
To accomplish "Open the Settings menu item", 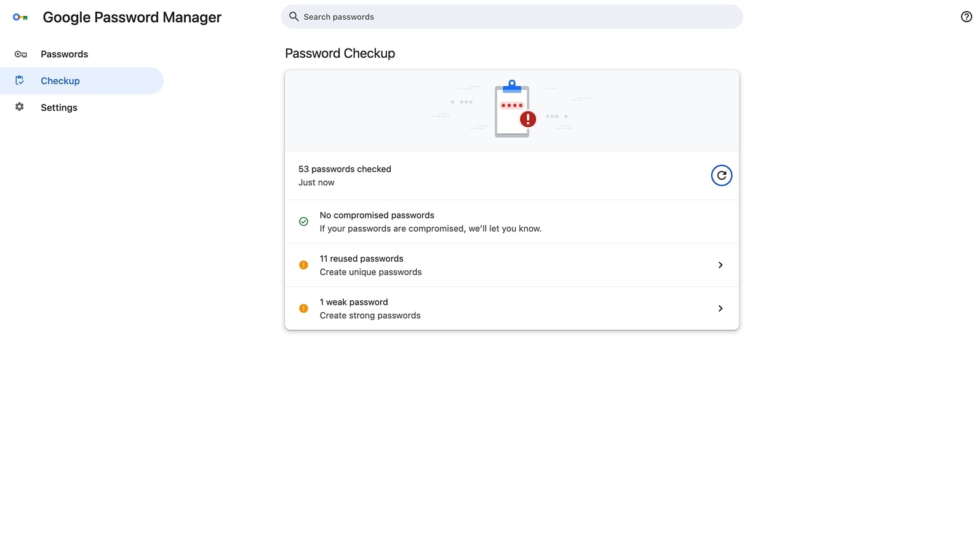I will 81,108.
